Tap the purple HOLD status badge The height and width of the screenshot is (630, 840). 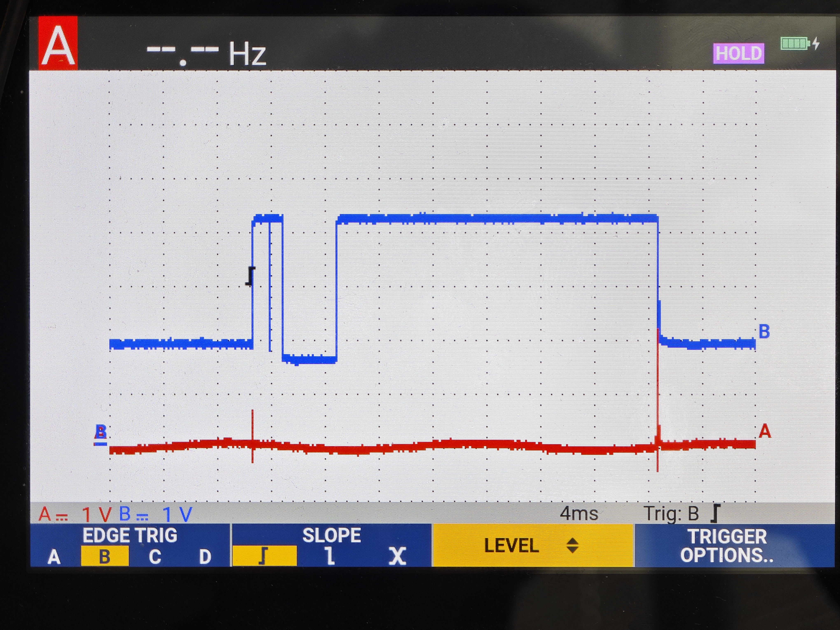click(x=739, y=53)
